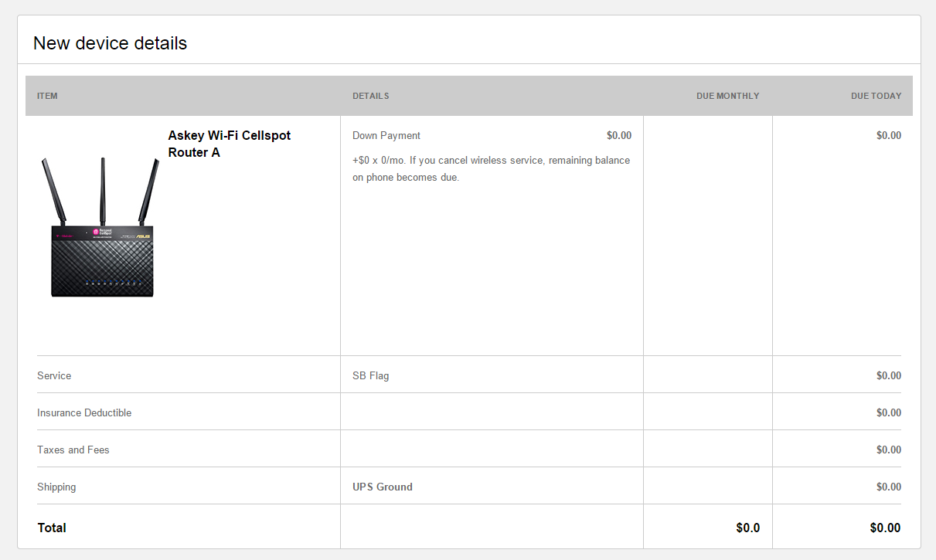Click the ITEM column header
Viewport: 936px width, 560px height.
[47, 96]
